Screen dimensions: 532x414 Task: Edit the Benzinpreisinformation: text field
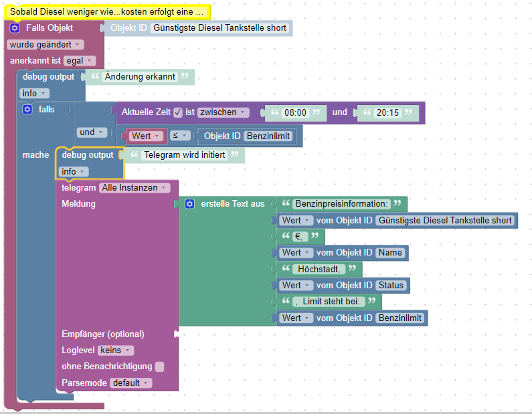point(341,204)
